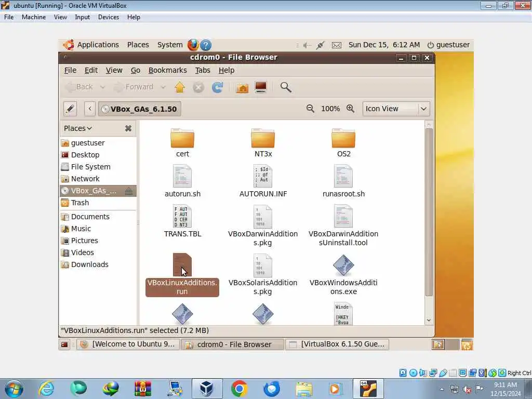Select VBoxSolarisAdditions.pkg file
Viewport: 532px width, 399px height.
click(263, 274)
